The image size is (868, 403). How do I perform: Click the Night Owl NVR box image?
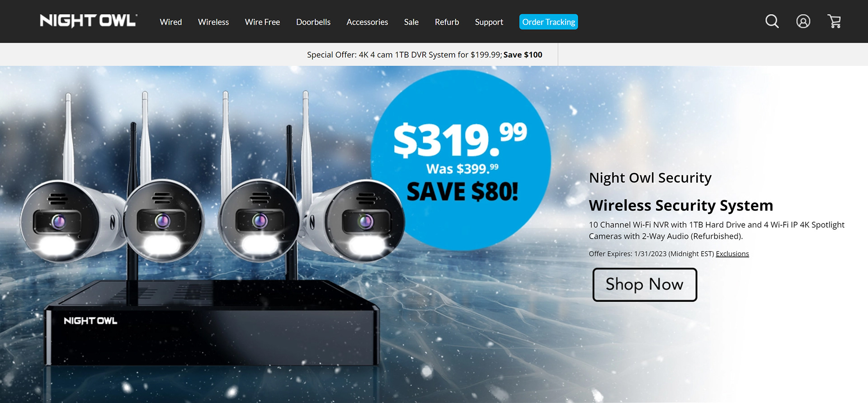click(211, 323)
